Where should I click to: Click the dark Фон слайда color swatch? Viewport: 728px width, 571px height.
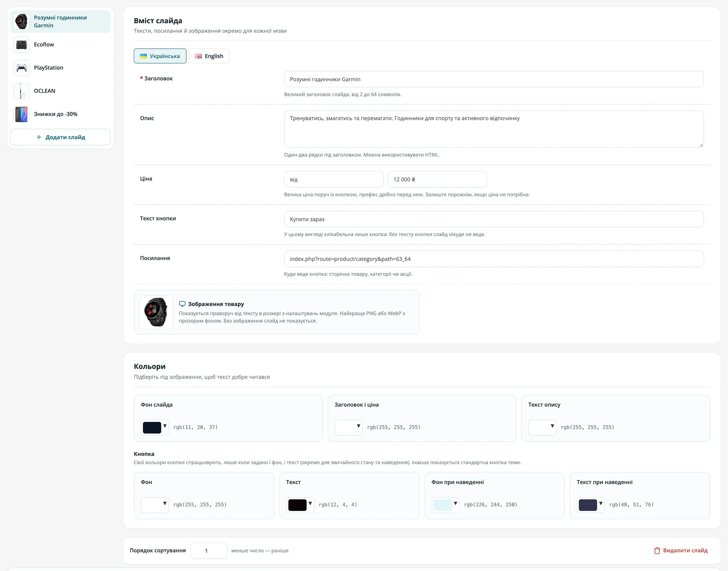pyautogui.click(x=152, y=428)
